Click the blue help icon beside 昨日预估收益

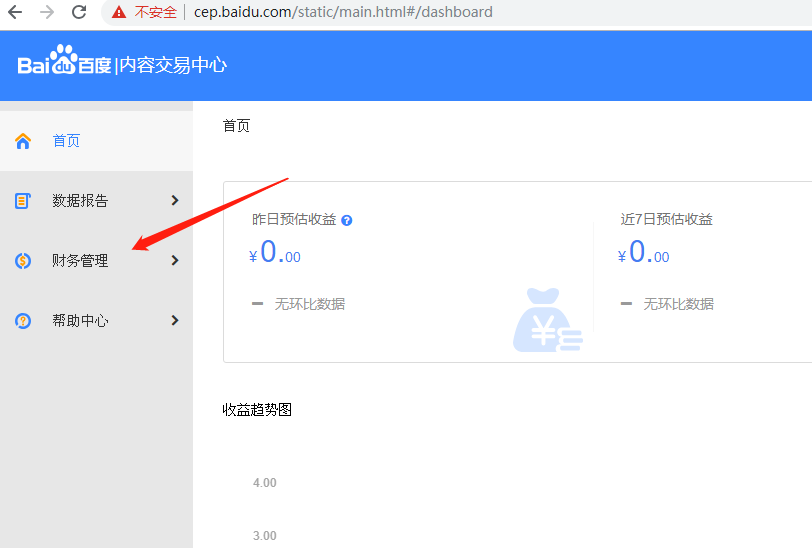(x=347, y=220)
